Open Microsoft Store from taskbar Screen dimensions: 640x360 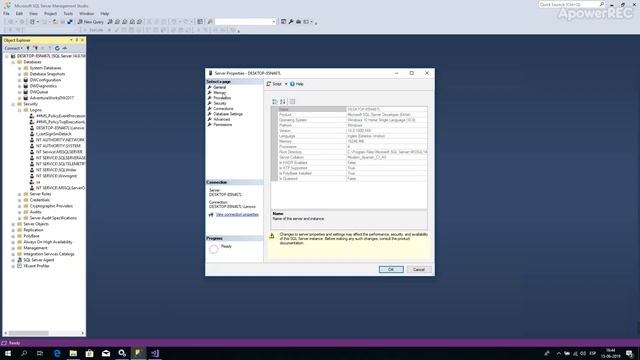point(89,353)
